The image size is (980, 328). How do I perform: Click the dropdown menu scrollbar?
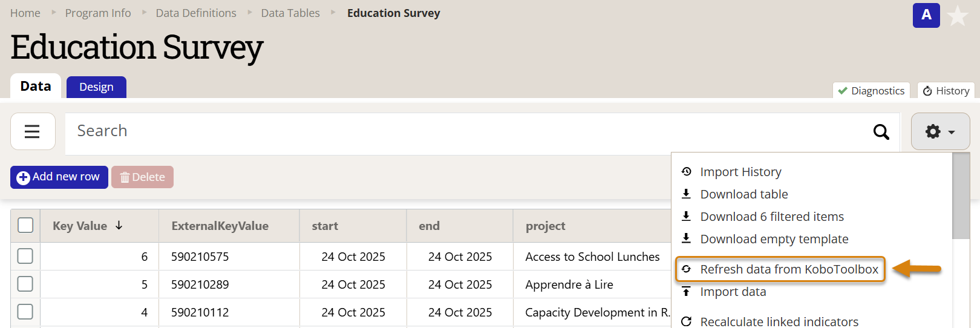[961, 196]
